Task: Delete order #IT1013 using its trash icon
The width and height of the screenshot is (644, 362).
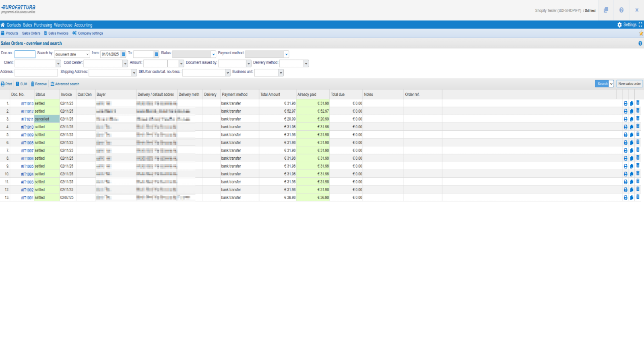Action: pyautogui.click(x=638, y=103)
